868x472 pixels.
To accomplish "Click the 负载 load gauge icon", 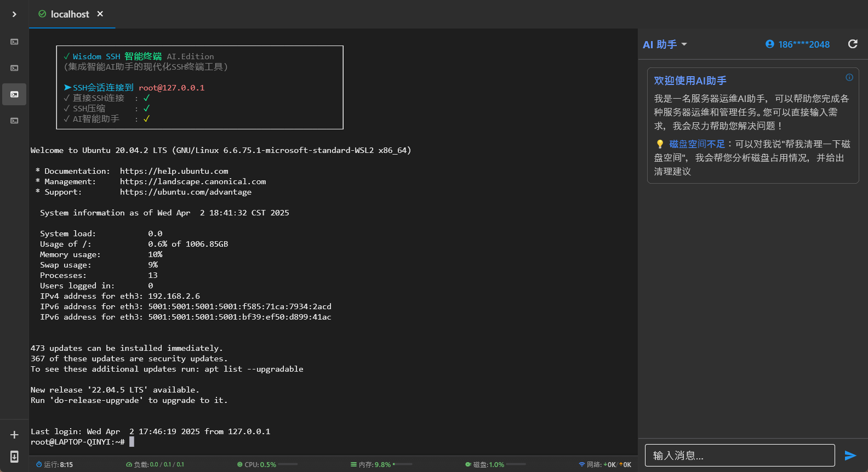I will coord(129,464).
